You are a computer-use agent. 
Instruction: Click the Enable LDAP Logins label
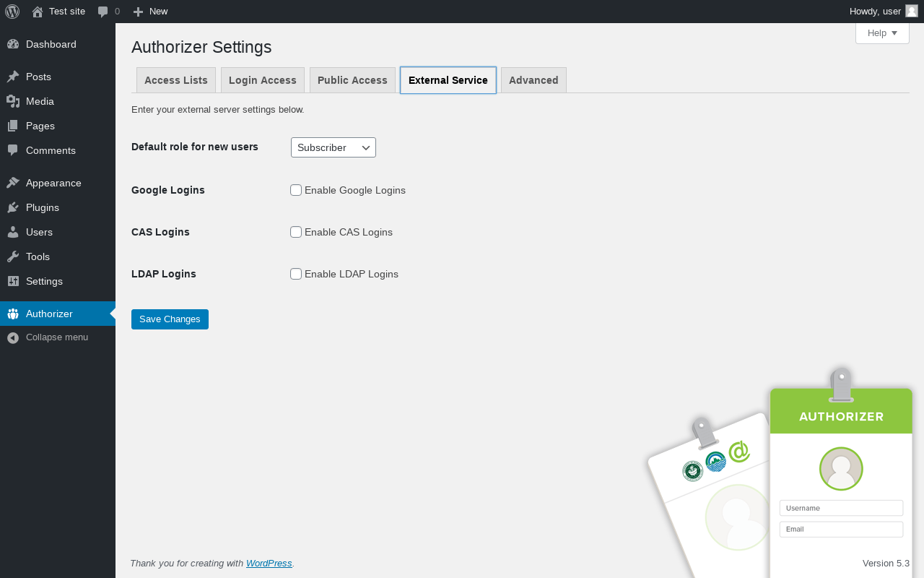(x=352, y=274)
